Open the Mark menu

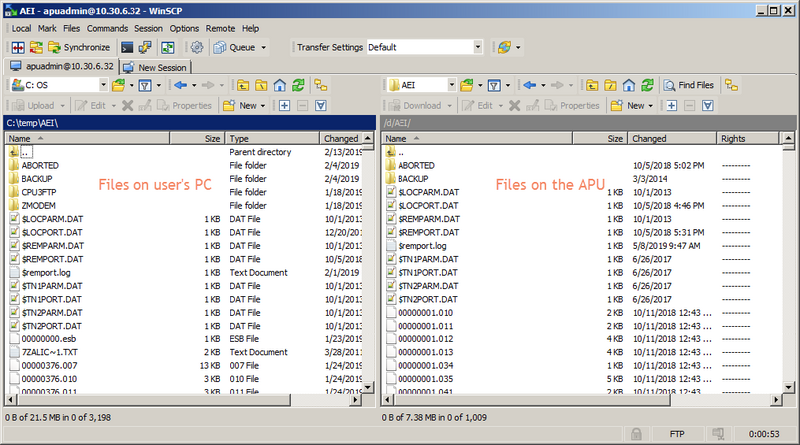47,29
